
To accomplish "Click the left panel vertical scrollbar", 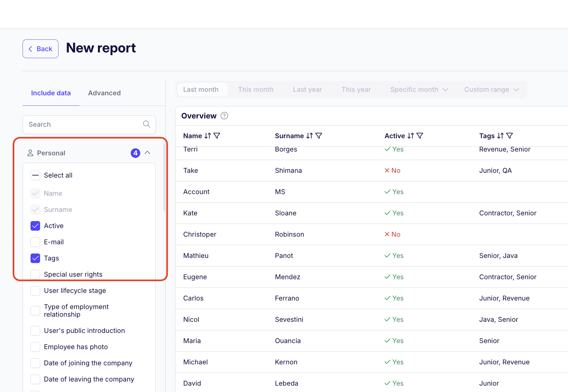I will click(164, 178).
